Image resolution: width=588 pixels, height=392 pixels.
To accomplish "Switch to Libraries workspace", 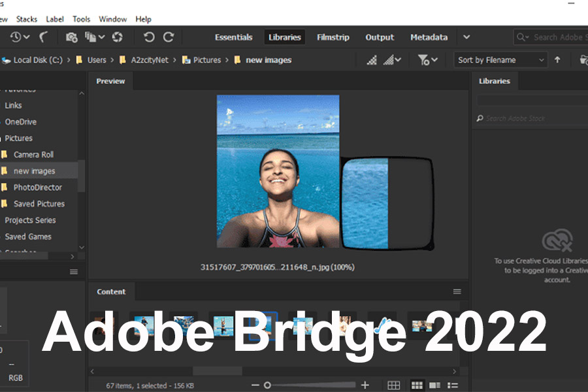I will [285, 37].
